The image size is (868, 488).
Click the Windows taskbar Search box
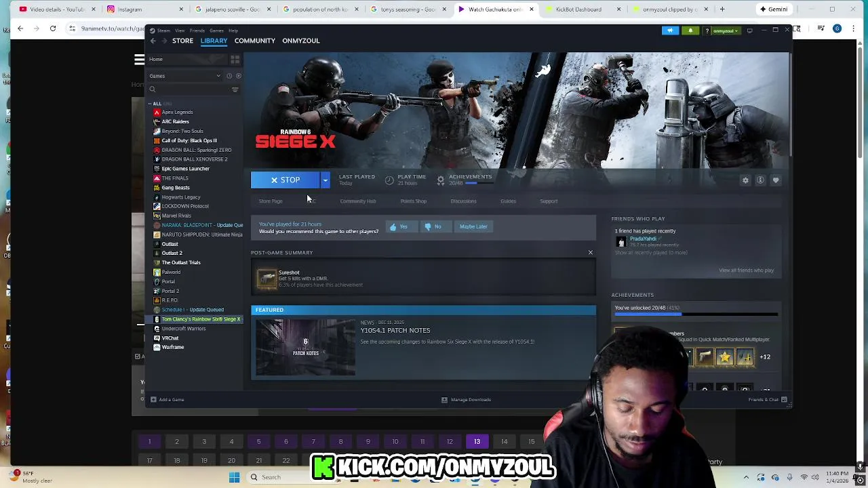[x=278, y=477]
